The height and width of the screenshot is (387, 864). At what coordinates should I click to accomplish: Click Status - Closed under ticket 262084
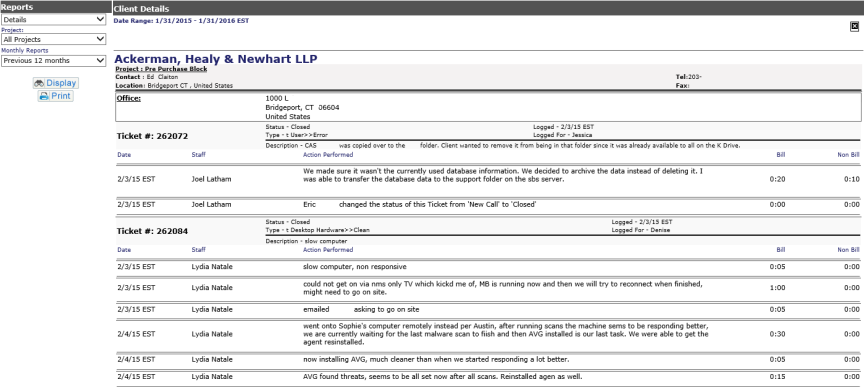(288, 222)
